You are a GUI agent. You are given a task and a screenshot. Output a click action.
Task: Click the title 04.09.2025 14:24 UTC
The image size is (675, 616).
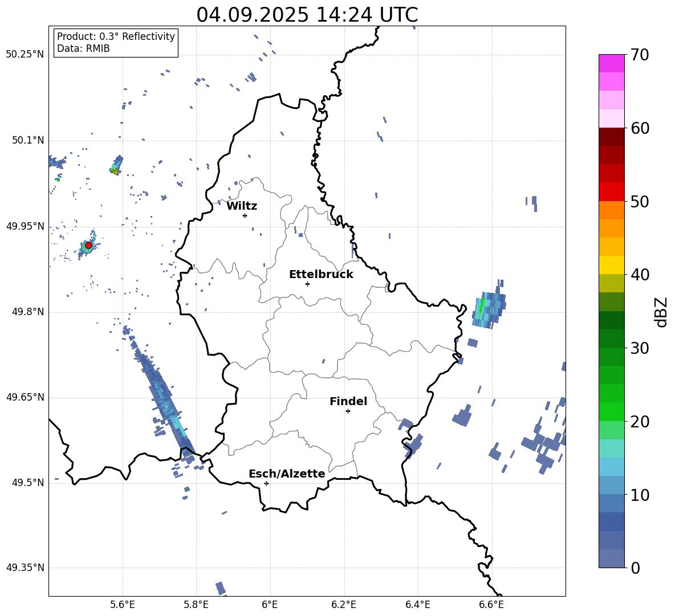point(307,15)
